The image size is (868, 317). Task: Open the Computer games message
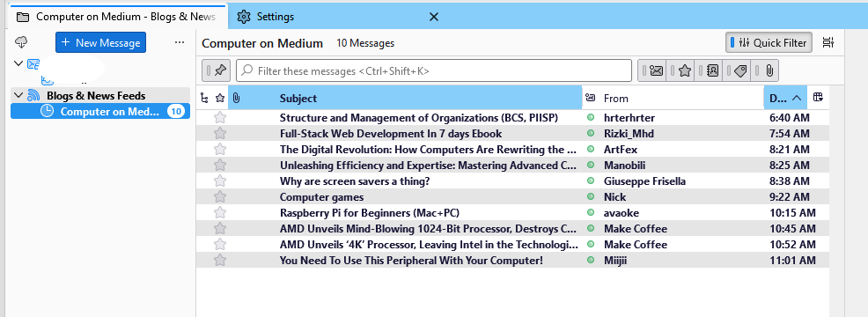coord(321,197)
